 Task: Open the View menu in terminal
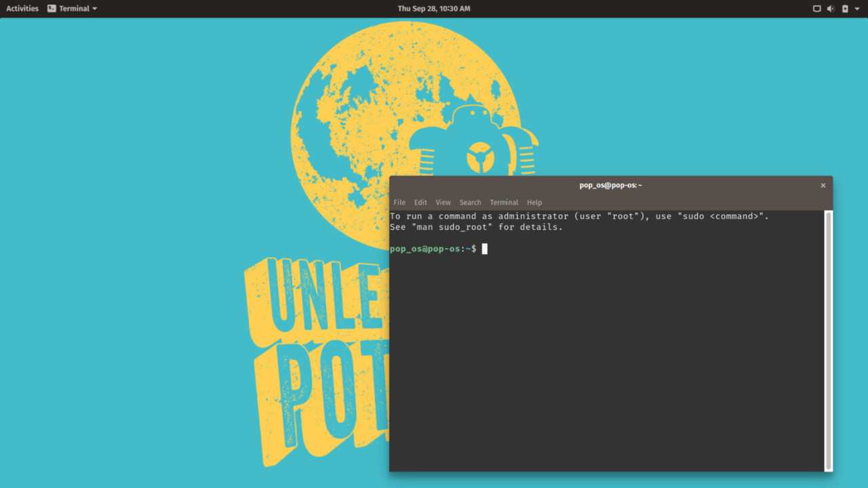point(443,202)
